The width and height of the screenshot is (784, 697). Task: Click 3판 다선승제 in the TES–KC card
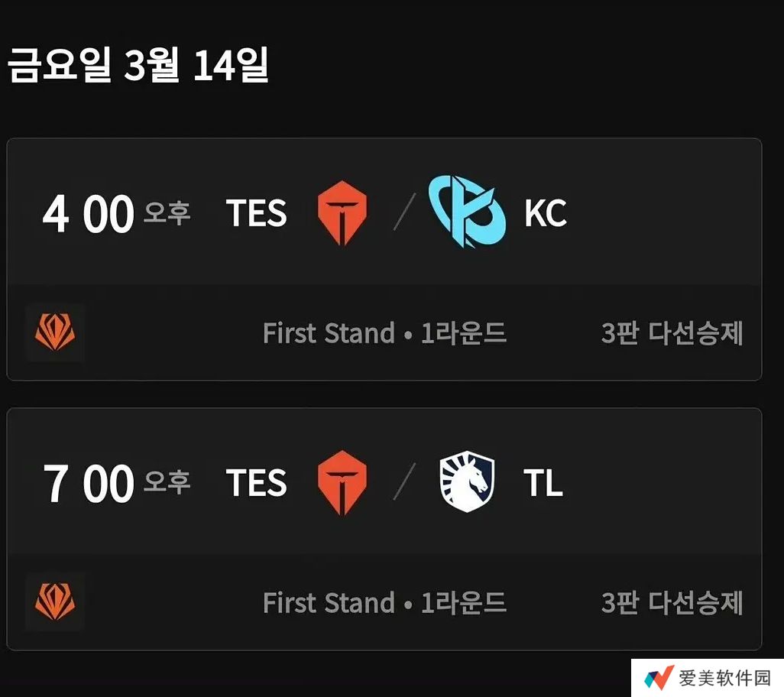point(672,333)
